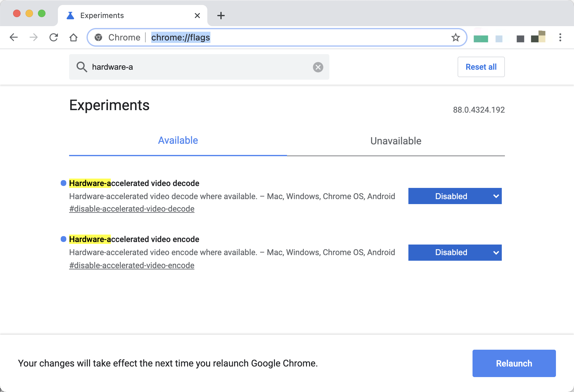
Task: Close the Experiments tab
Action: (x=197, y=16)
